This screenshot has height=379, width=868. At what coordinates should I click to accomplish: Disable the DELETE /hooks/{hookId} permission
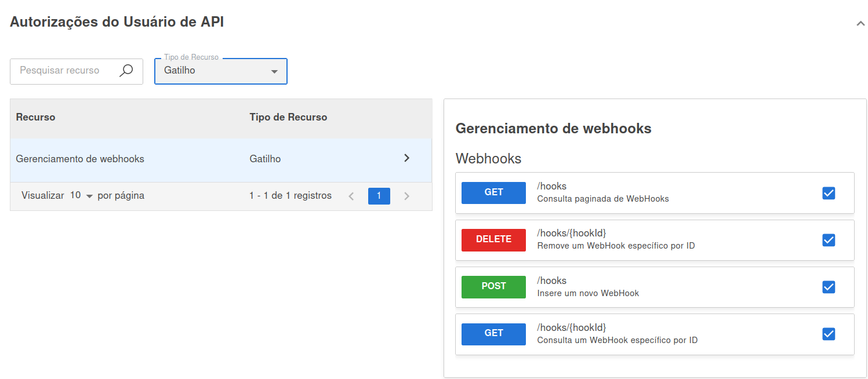pyautogui.click(x=829, y=239)
